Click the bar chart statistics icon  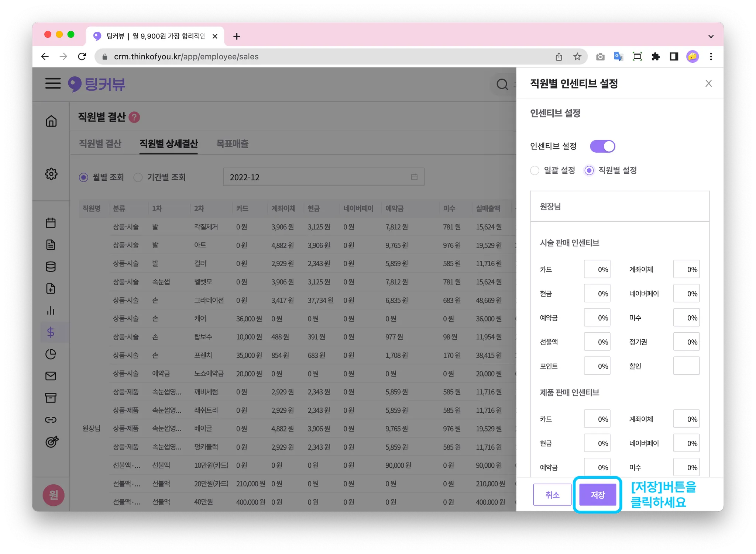point(51,311)
